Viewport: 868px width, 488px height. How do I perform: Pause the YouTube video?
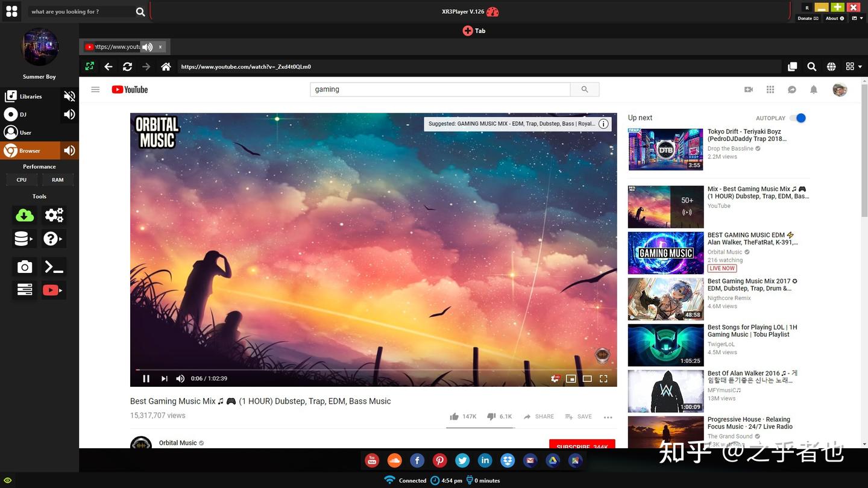point(146,378)
